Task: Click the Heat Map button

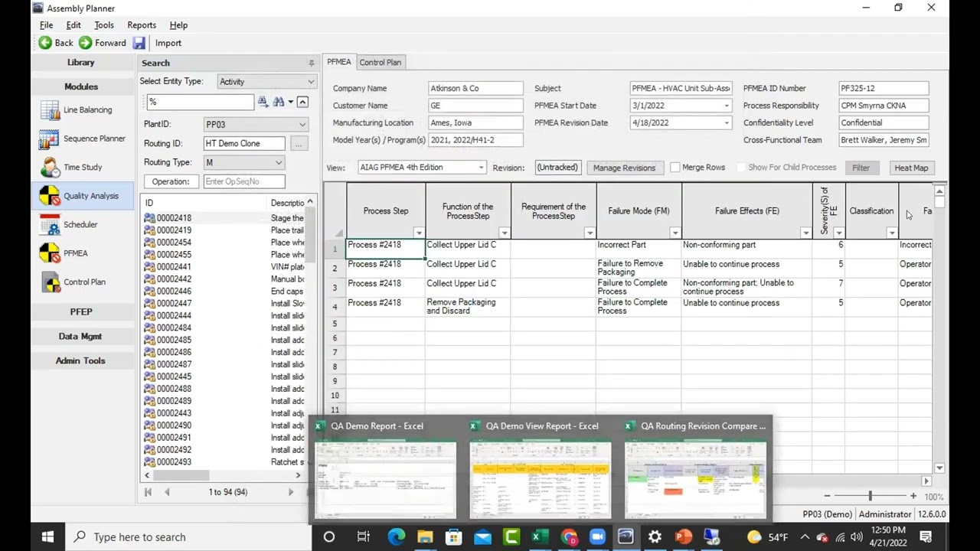Action: [911, 168]
